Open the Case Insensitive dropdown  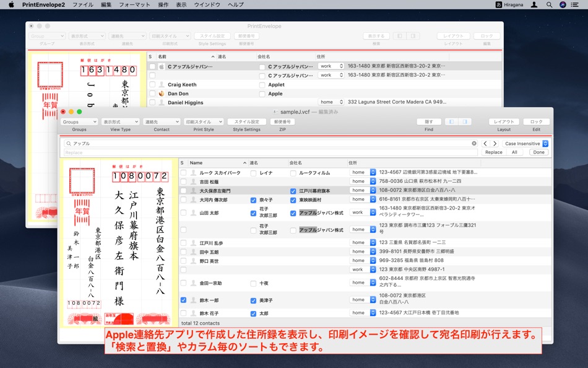pos(525,144)
